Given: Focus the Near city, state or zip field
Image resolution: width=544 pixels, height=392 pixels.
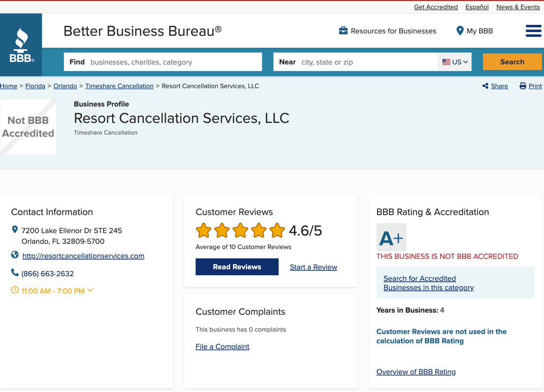Looking at the screenshot, I should click(x=355, y=62).
